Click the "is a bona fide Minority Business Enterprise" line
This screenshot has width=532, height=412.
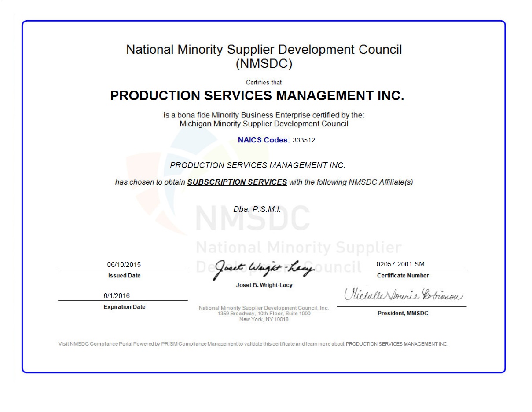[x=264, y=115]
